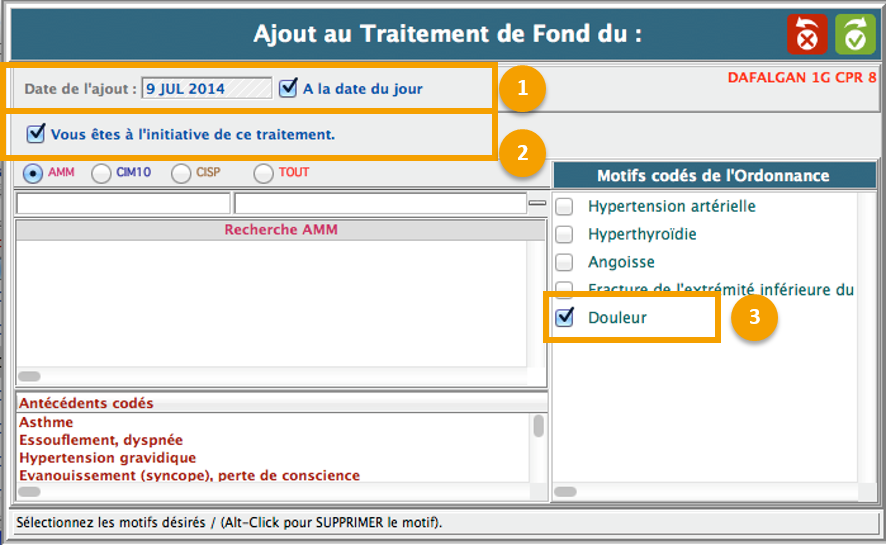886x545 pixels.
Task: Switch search scope to TOUT
Action: pos(263,173)
